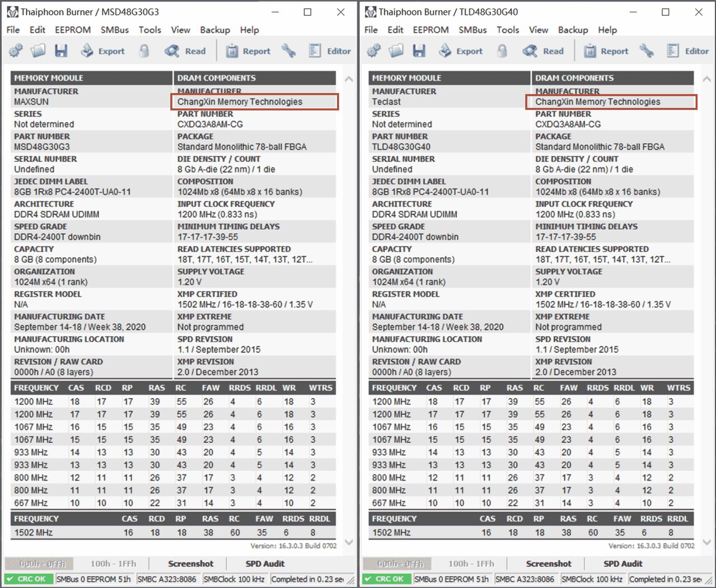This screenshot has height=588, width=716.
Task: Click scroll-up arrow in TLD48G30G40 window
Action: (707, 79)
